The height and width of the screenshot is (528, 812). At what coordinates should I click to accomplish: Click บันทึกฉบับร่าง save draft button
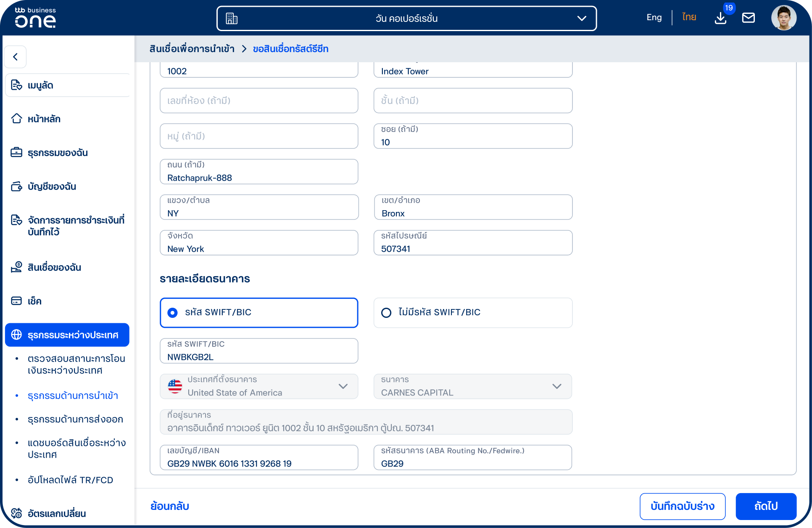[683, 506]
